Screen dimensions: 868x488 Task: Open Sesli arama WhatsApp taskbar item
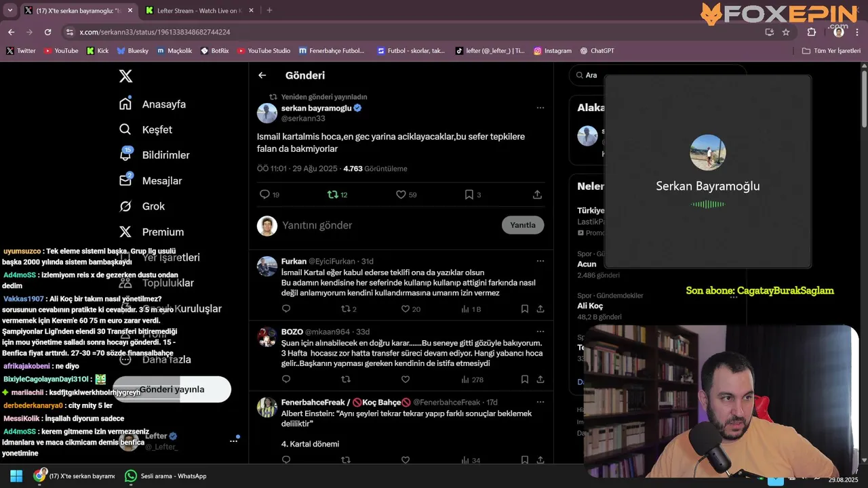pyautogui.click(x=166, y=476)
